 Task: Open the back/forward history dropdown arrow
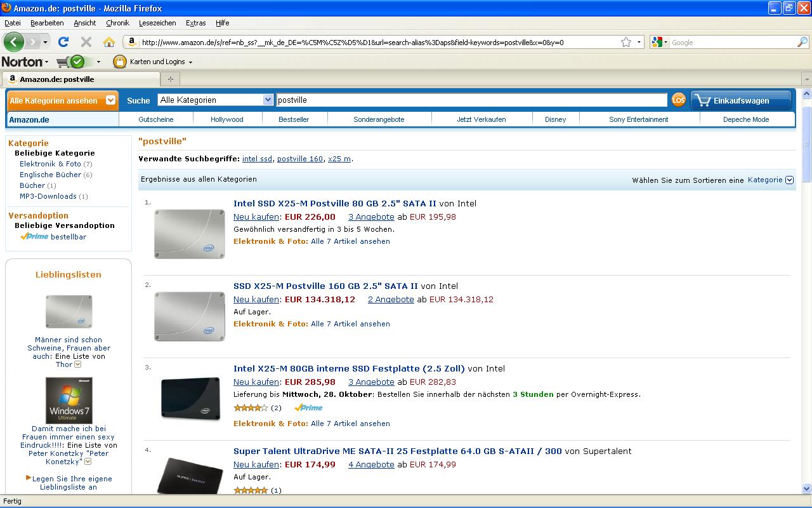45,43
